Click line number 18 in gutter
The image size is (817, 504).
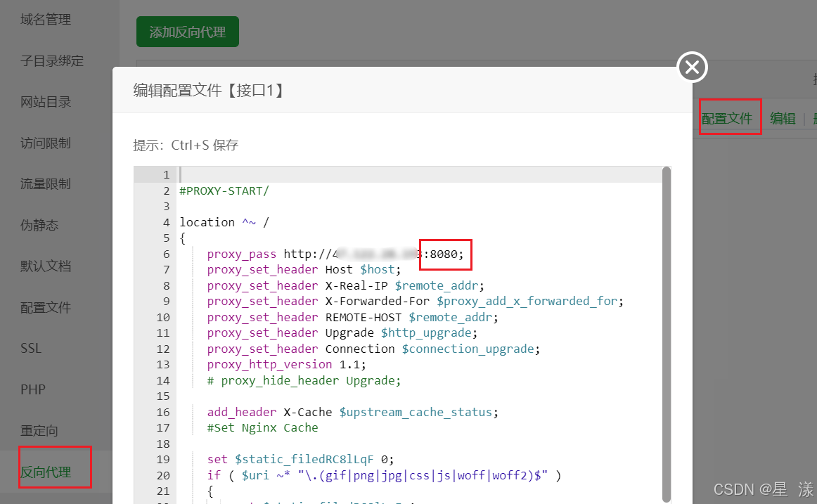[163, 444]
